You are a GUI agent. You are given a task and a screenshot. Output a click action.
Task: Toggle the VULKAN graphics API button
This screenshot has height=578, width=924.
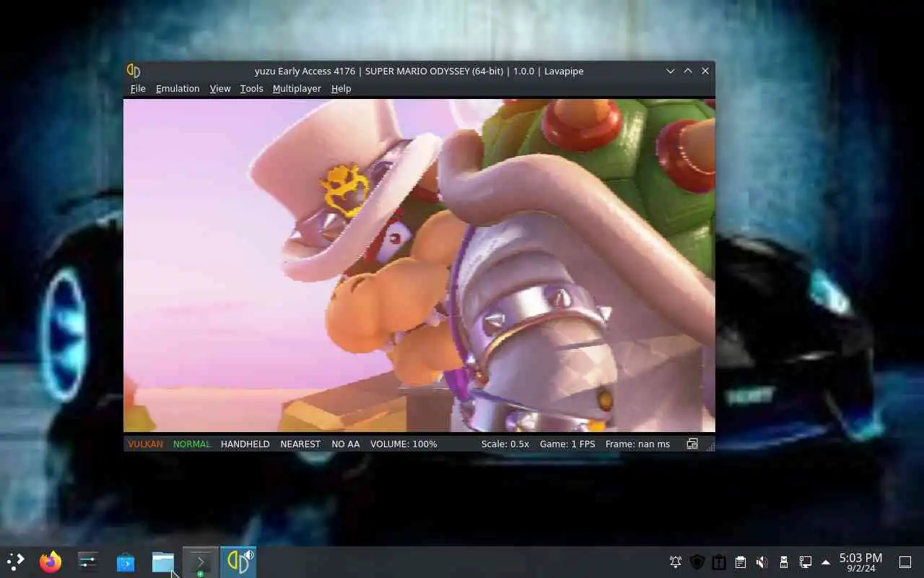click(145, 444)
